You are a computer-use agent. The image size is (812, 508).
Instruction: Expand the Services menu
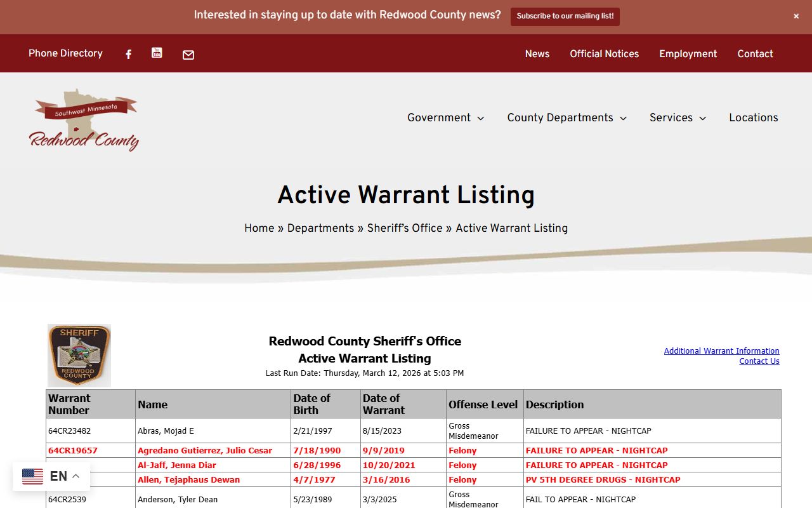coord(678,117)
